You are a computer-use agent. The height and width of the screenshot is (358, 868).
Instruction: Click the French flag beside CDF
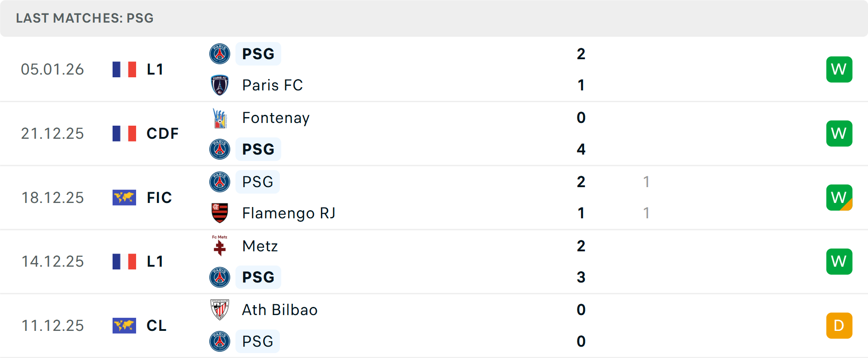click(x=124, y=133)
